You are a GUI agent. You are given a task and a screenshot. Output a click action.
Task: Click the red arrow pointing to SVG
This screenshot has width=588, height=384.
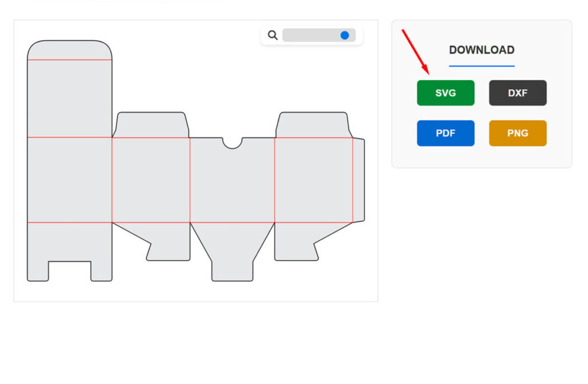[x=416, y=52]
